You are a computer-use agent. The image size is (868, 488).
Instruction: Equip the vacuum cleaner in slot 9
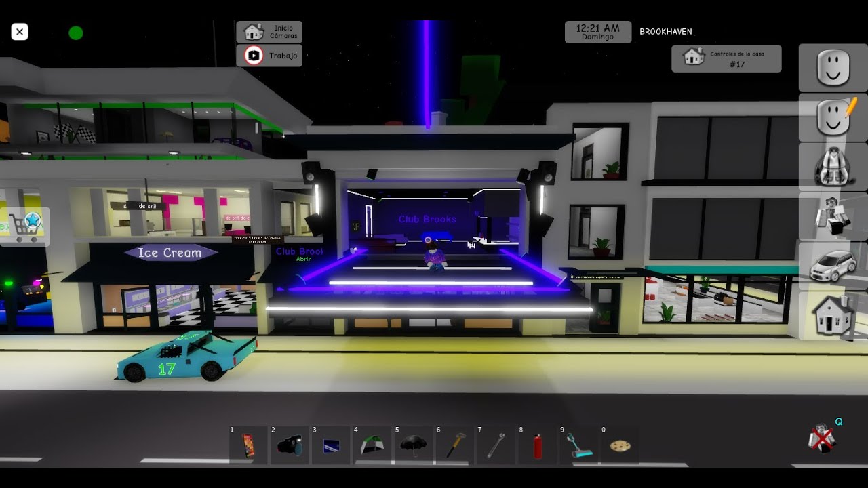click(579, 445)
